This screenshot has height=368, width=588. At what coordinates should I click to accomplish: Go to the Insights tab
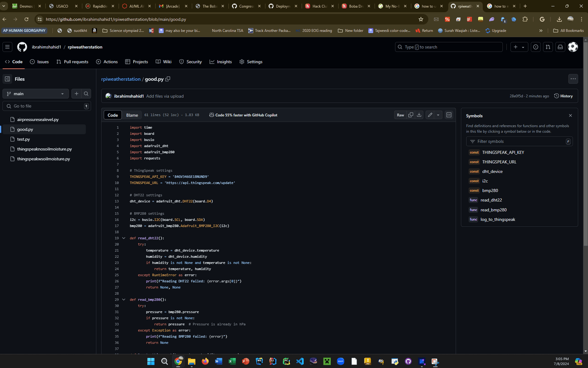click(220, 61)
